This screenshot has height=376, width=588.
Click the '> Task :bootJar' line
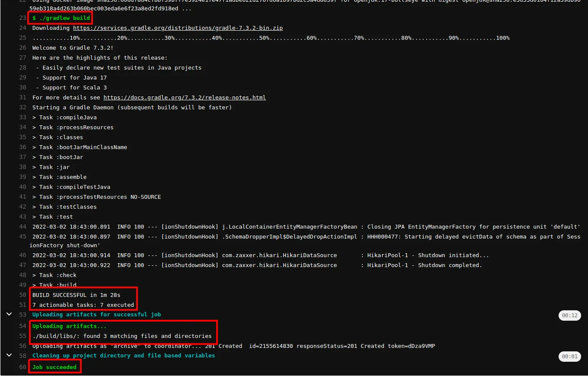[58, 157]
